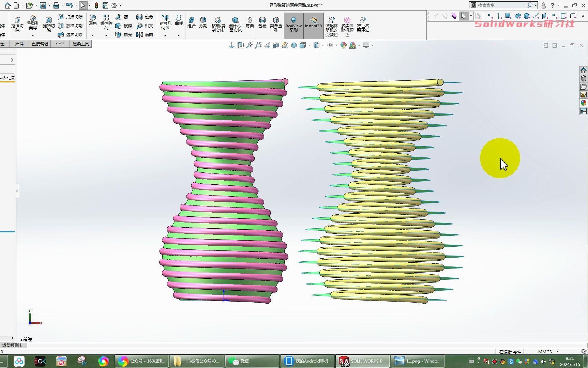Open Move/Copy Bodies tool
Viewport: 588px width, 368px height.
[x=218, y=25]
